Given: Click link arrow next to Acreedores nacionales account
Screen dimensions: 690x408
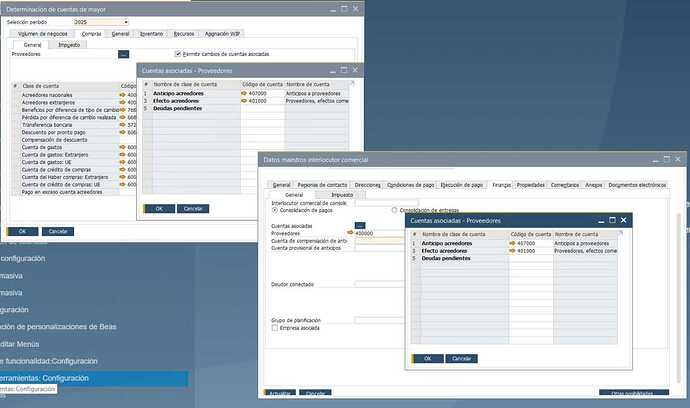Looking at the screenshot, I should click(x=124, y=95).
